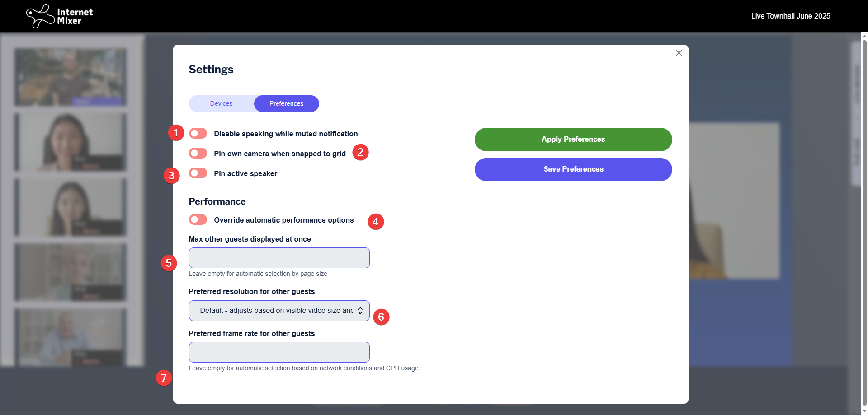Screen dimensions: 868x415
Task: Toggle Disable speaking while muted notification
Action: point(198,133)
